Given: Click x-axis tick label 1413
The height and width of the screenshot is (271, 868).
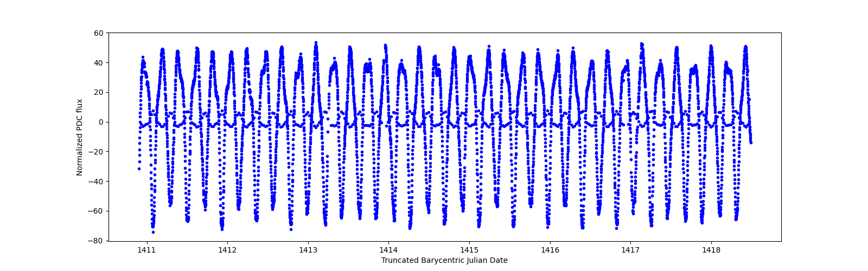Looking at the screenshot, I should point(308,250).
